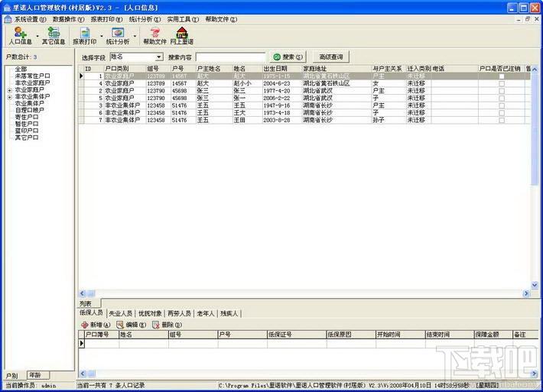The image size is (543, 392).
Task: Expand the 农业家庭户 tree node
Action: (10, 90)
